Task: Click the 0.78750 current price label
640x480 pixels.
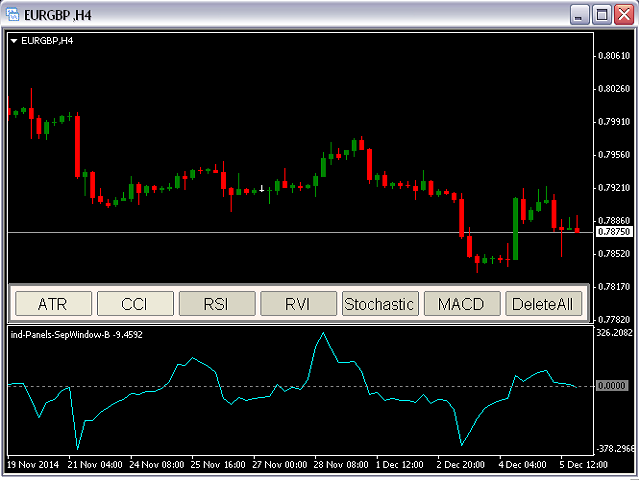Action: point(612,231)
